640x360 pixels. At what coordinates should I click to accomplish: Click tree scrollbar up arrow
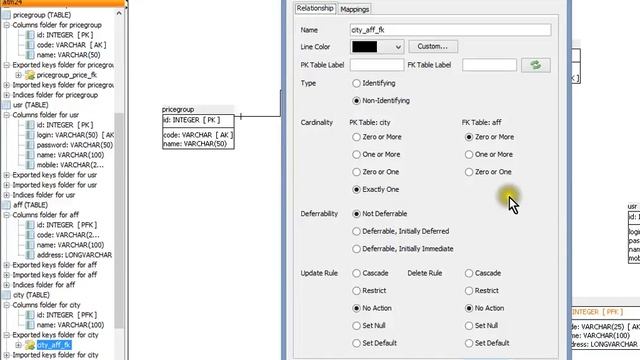119,13
